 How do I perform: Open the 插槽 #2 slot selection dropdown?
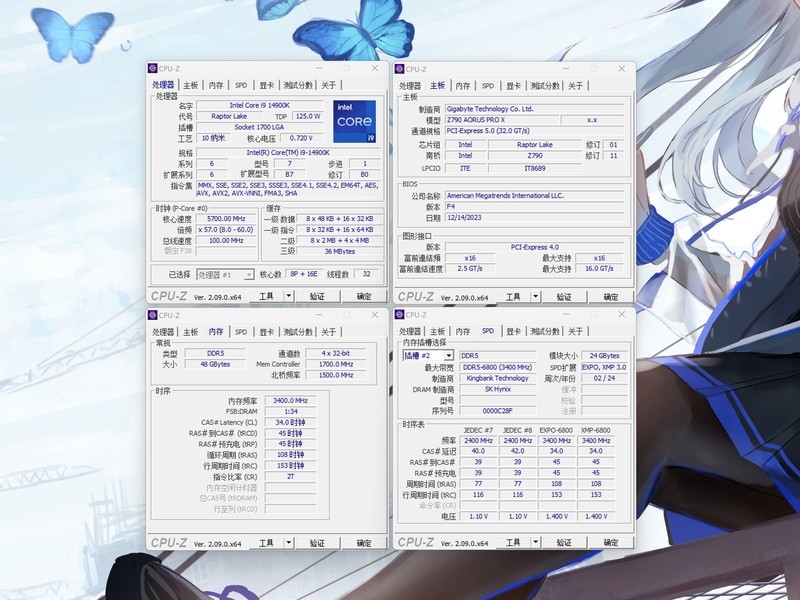[428, 355]
